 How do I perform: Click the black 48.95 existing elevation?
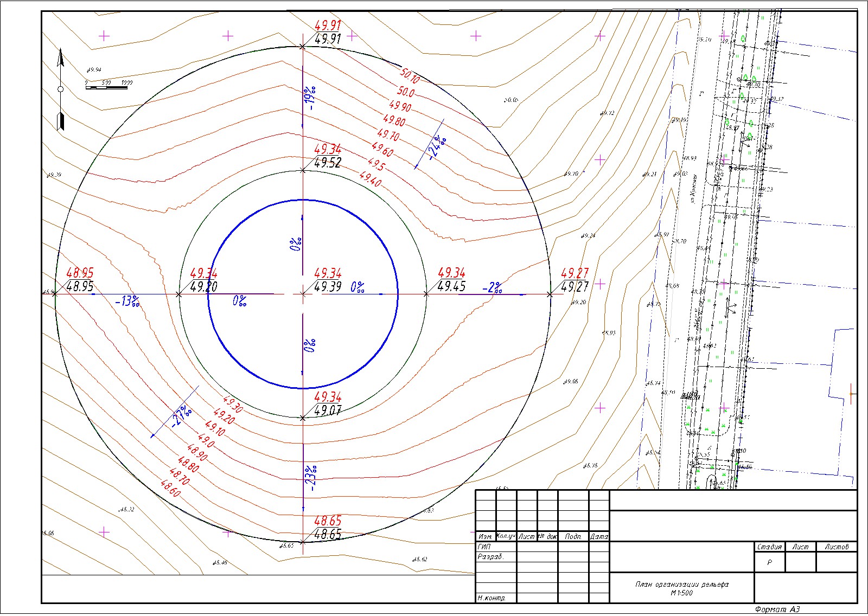80,286
